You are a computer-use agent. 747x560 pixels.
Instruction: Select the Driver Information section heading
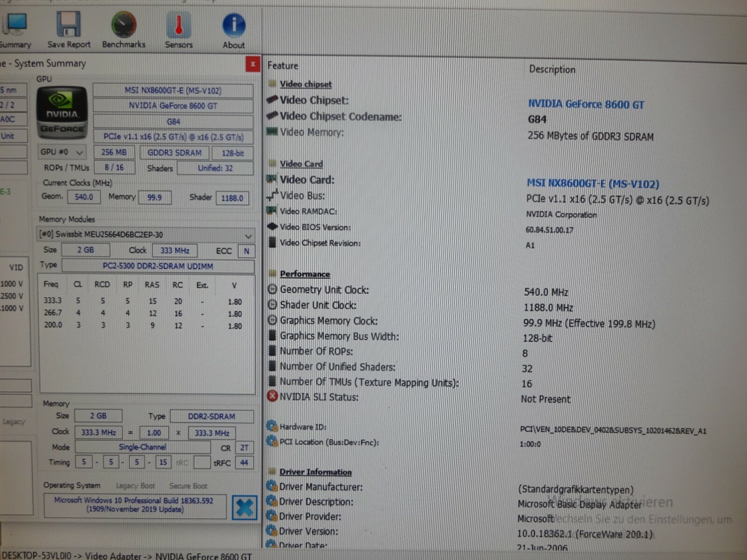316,472
